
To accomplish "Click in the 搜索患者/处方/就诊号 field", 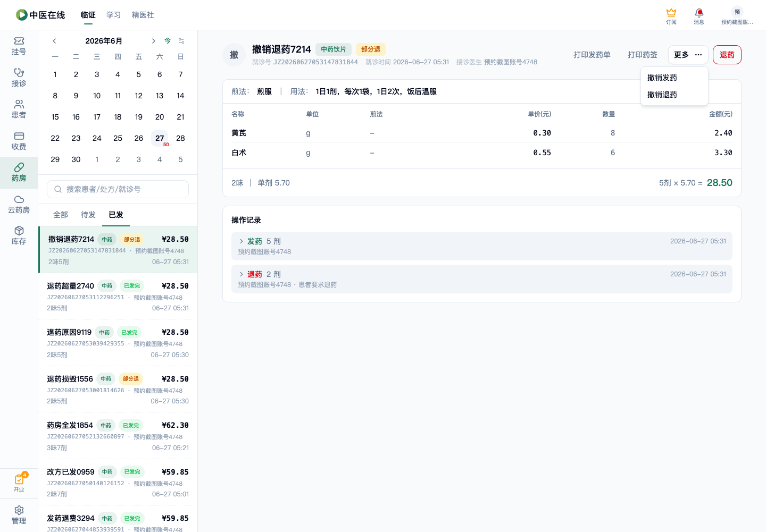I will coord(118,189).
